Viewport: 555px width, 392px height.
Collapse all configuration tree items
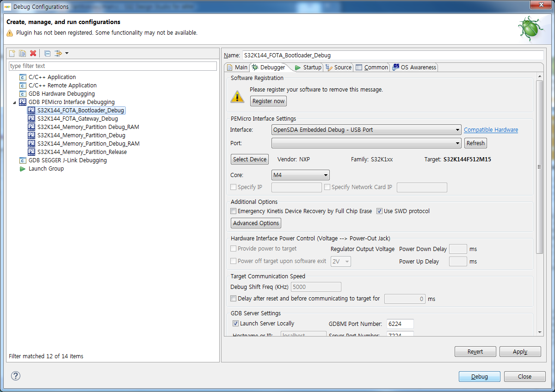(x=47, y=53)
